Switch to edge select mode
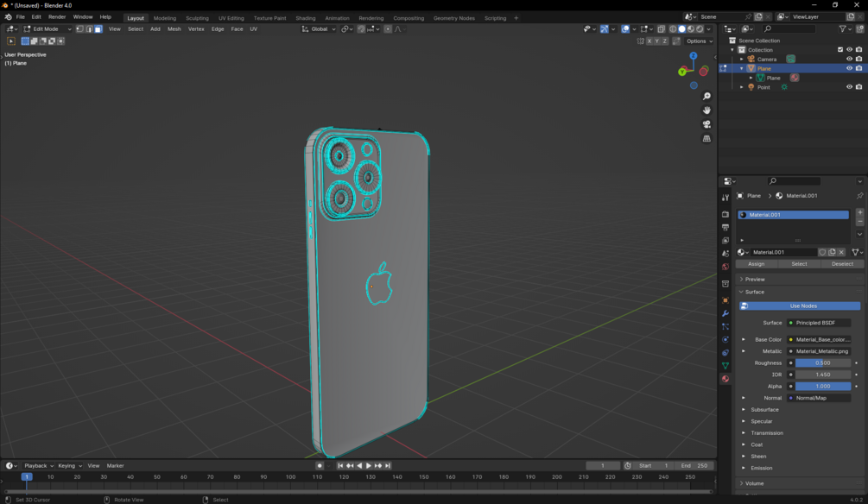868x504 pixels. click(89, 28)
